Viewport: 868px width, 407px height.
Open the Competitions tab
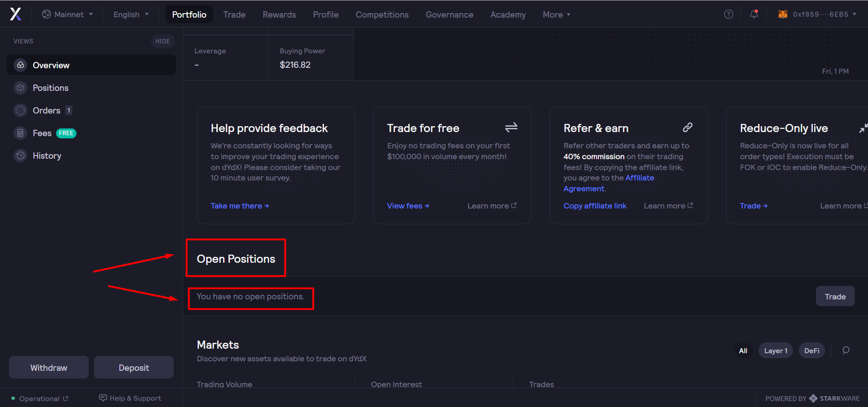pyautogui.click(x=382, y=14)
